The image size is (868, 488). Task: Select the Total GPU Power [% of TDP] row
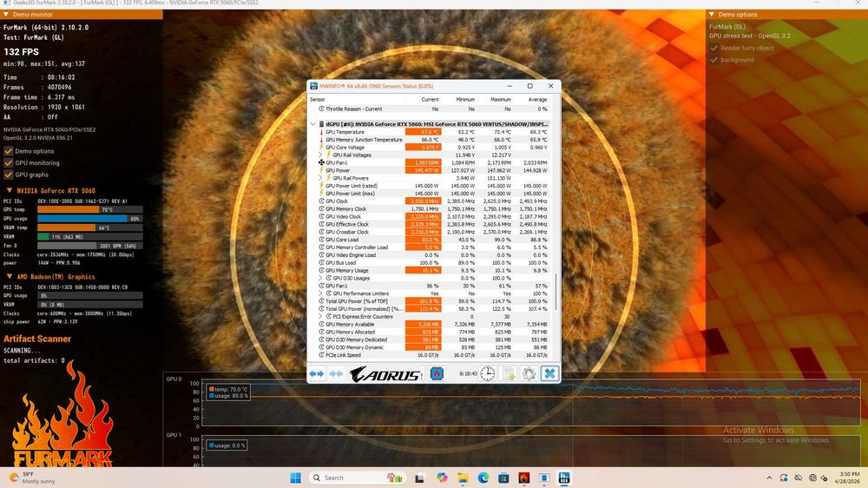pyautogui.click(x=434, y=300)
